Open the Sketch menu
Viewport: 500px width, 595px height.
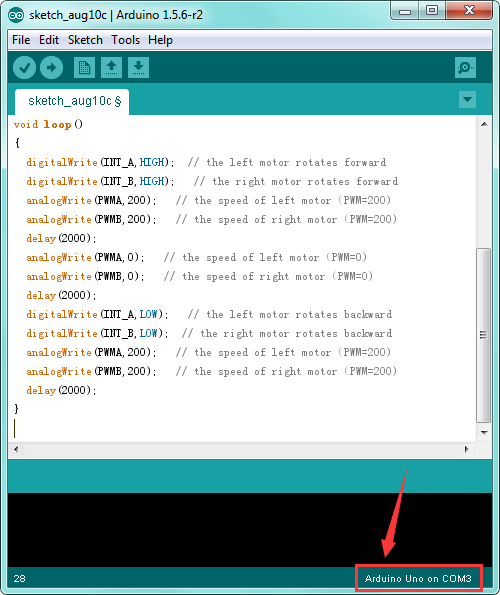tap(85, 40)
